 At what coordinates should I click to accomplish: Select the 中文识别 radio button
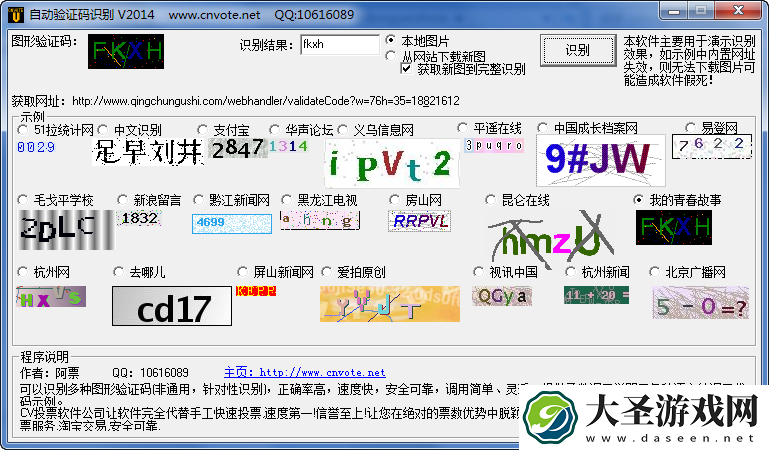point(103,130)
